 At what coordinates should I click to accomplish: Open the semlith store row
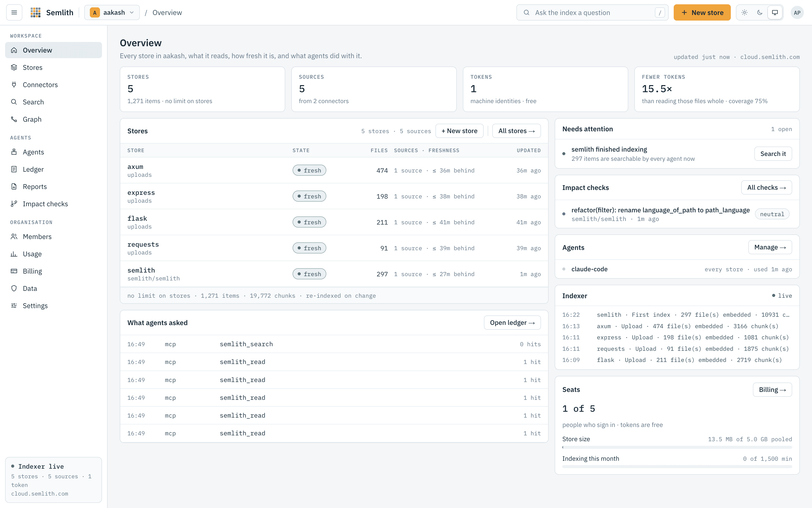334,274
